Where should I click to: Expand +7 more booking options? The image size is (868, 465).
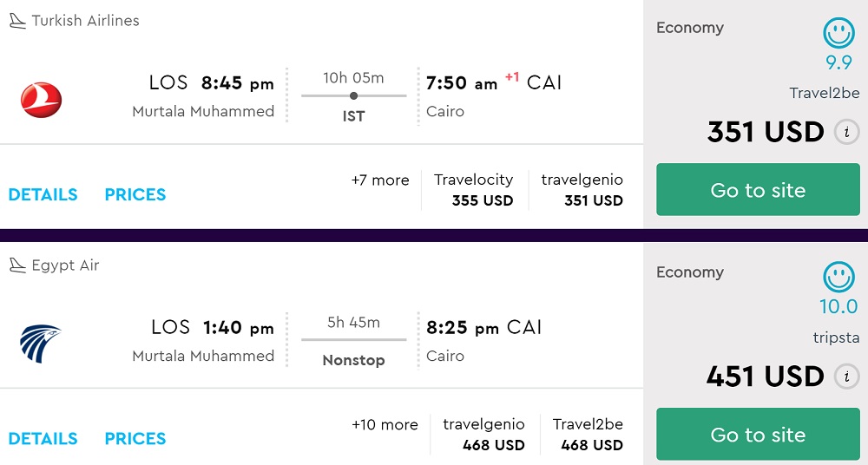pyautogui.click(x=380, y=180)
